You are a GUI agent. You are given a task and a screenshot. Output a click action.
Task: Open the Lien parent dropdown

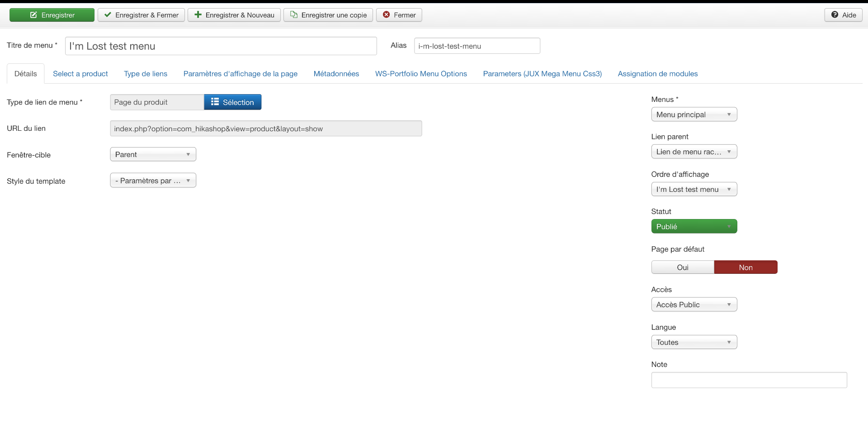[x=694, y=152]
